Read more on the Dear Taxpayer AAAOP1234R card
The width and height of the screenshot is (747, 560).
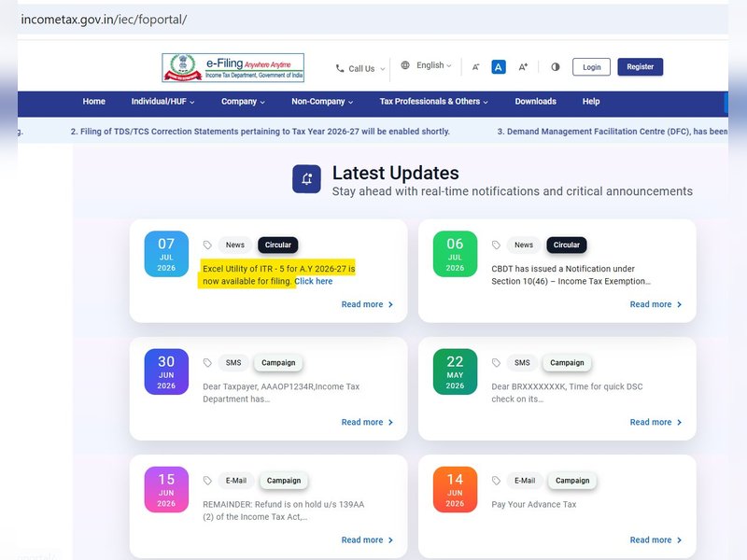tap(367, 422)
